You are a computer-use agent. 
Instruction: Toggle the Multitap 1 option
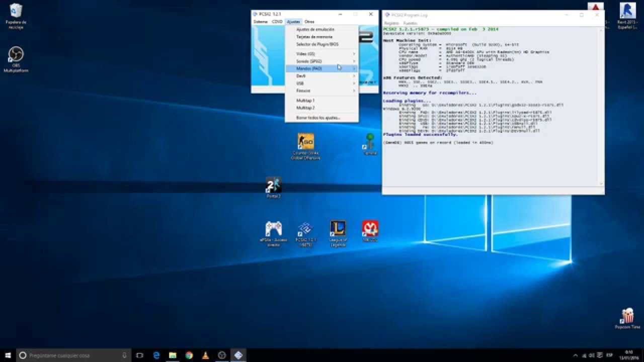(x=321, y=101)
